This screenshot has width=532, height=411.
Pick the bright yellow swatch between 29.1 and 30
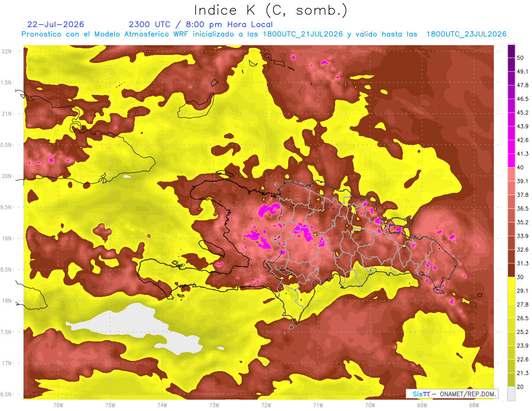pos(511,284)
